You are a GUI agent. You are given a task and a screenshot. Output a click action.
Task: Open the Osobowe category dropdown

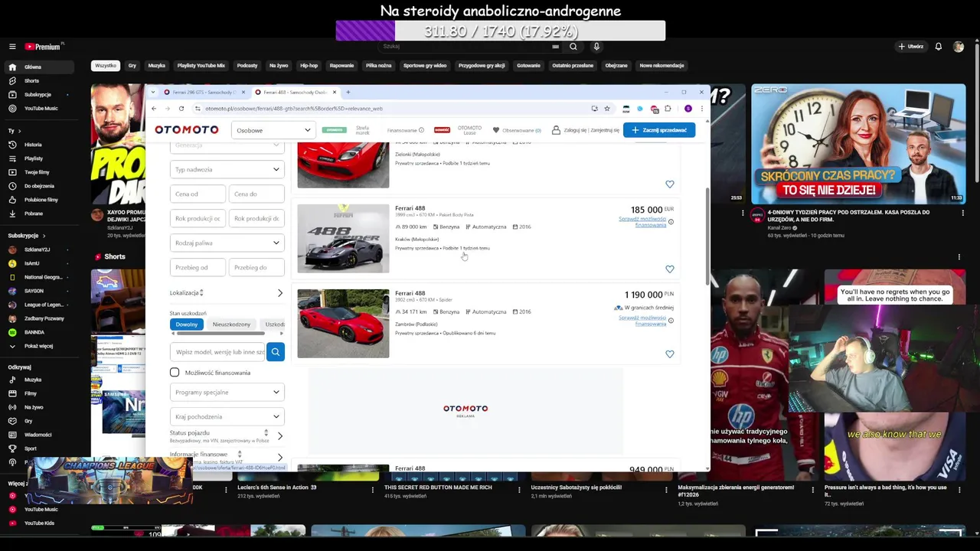pos(273,130)
